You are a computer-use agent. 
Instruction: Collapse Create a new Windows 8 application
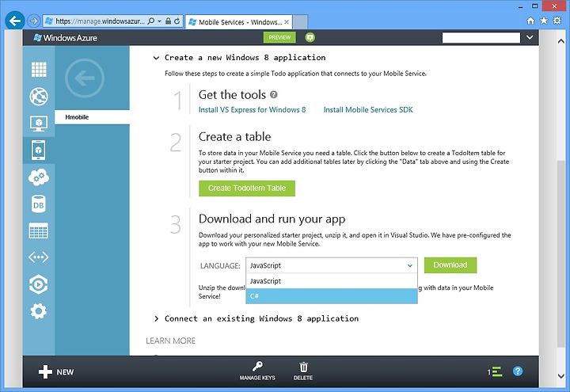pyautogui.click(x=156, y=58)
